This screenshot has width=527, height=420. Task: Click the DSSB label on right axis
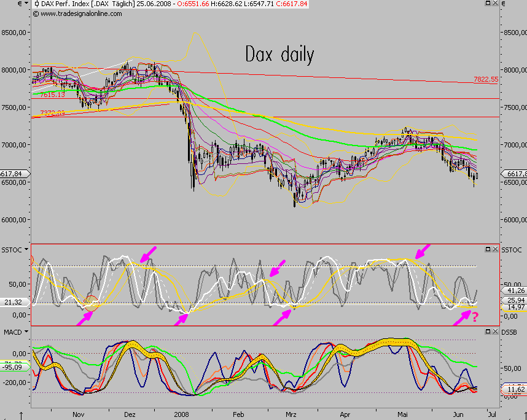509,332
